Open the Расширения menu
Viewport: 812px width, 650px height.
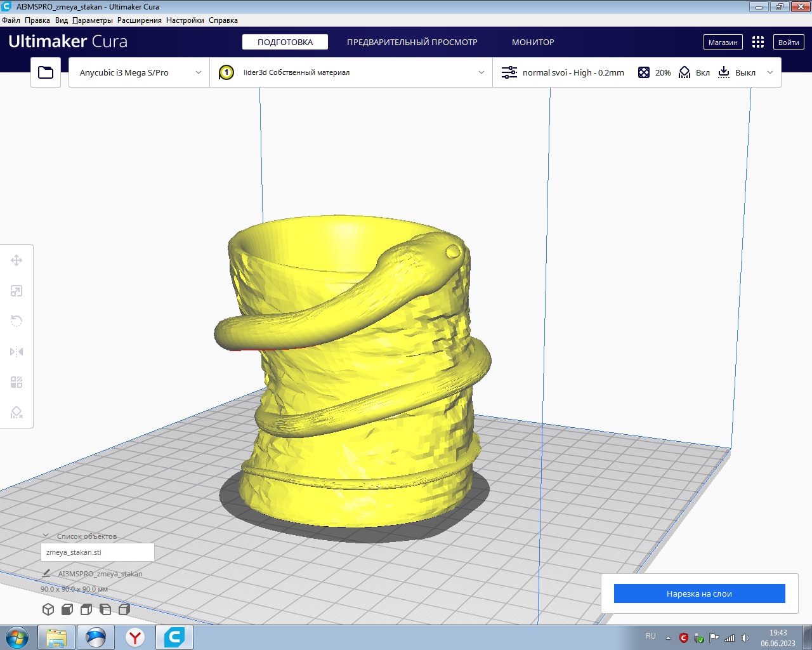[x=139, y=20]
